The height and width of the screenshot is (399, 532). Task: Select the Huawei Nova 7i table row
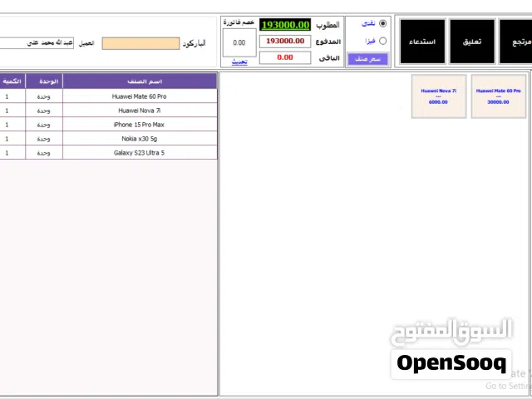point(109,111)
